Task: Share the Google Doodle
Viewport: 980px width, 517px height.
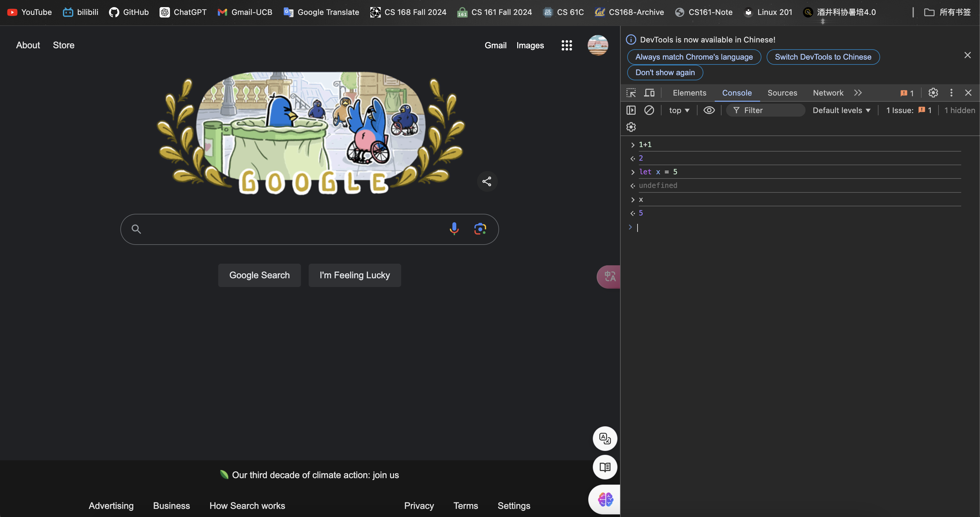Action: (487, 181)
